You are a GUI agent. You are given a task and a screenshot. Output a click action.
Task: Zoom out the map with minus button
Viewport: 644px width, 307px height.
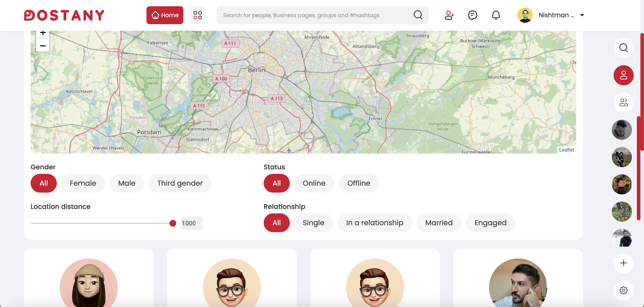pyautogui.click(x=43, y=46)
